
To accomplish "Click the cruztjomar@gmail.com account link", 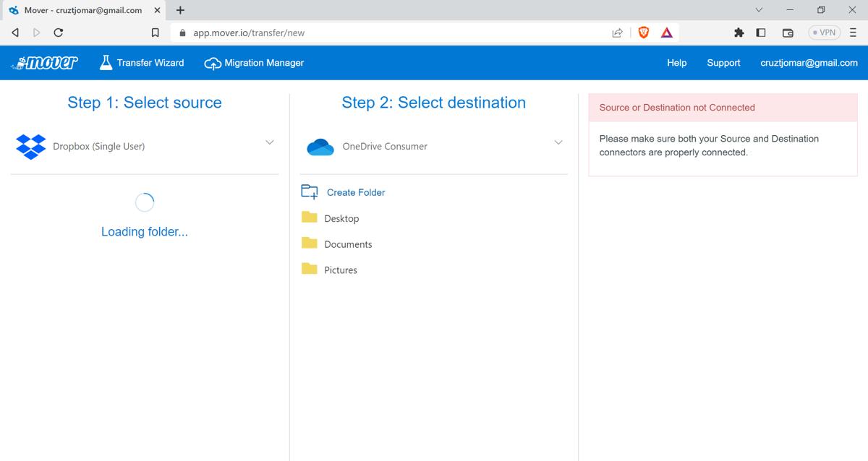I will click(x=808, y=63).
